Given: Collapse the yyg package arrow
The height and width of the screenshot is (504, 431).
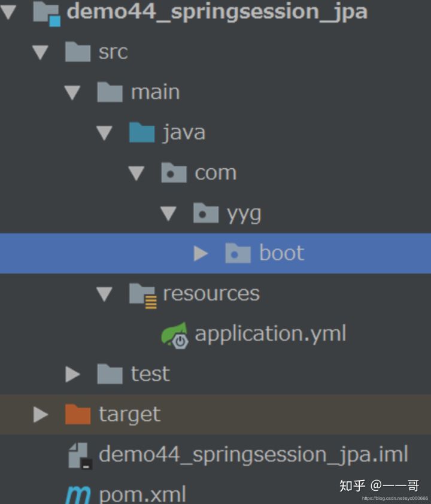Looking at the screenshot, I should tap(168, 214).
